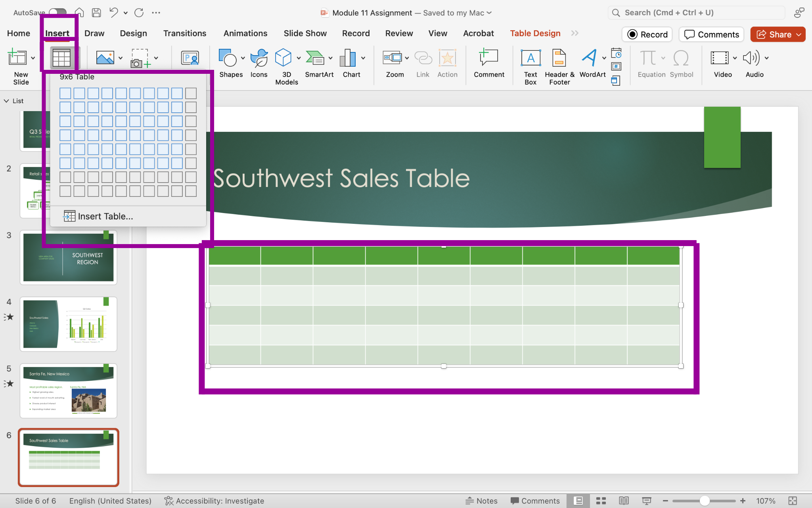Click the Record button
This screenshot has width=812, height=508.
647,35
